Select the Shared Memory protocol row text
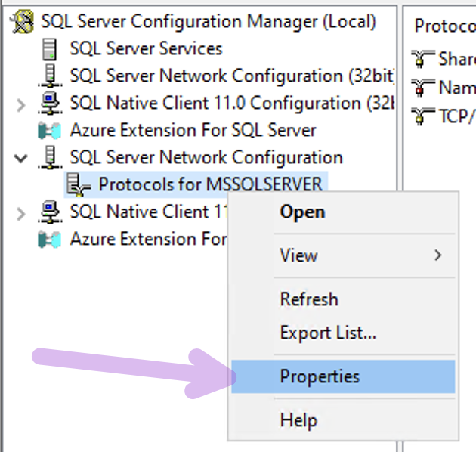 click(457, 59)
